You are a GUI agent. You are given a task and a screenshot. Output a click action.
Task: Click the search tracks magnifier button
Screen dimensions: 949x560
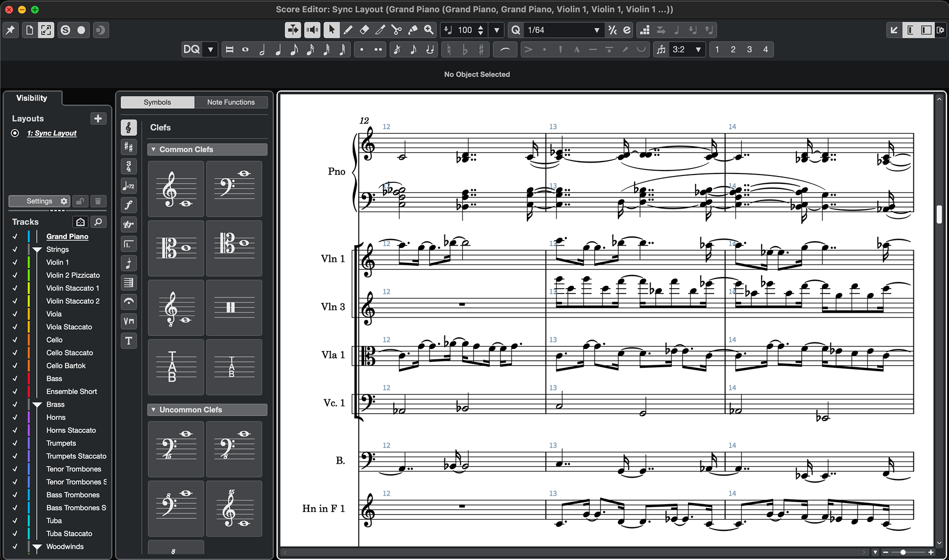pyautogui.click(x=98, y=222)
